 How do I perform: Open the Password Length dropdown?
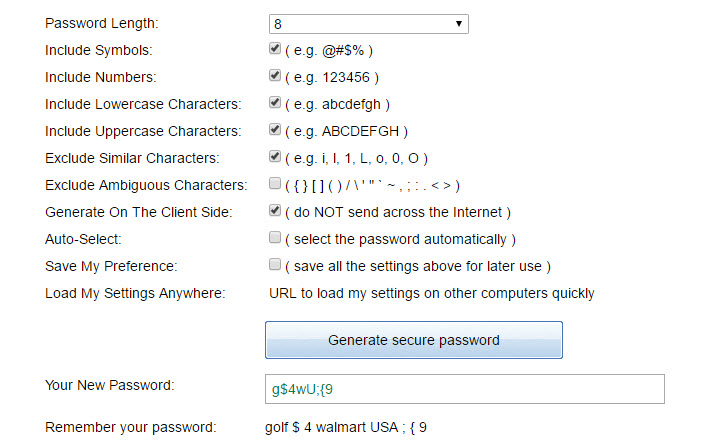[x=367, y=23]
